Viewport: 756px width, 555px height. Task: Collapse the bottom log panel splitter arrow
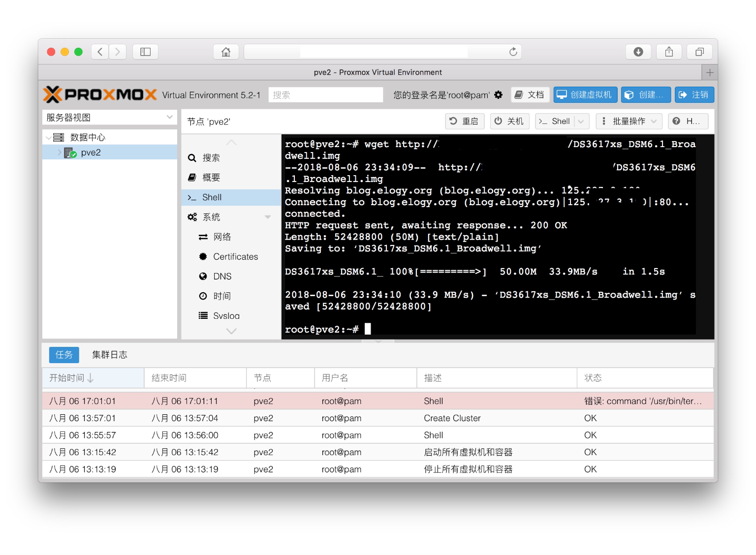(x=378, y=341)
